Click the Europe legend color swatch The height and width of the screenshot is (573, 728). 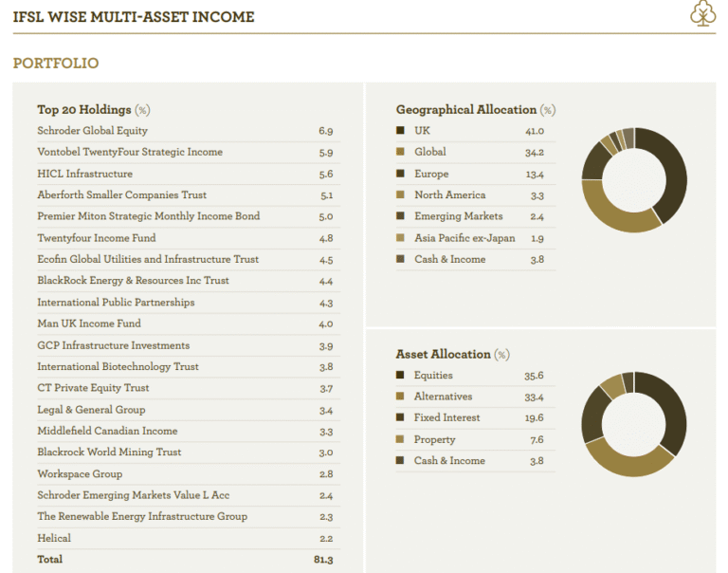(400, 174)
